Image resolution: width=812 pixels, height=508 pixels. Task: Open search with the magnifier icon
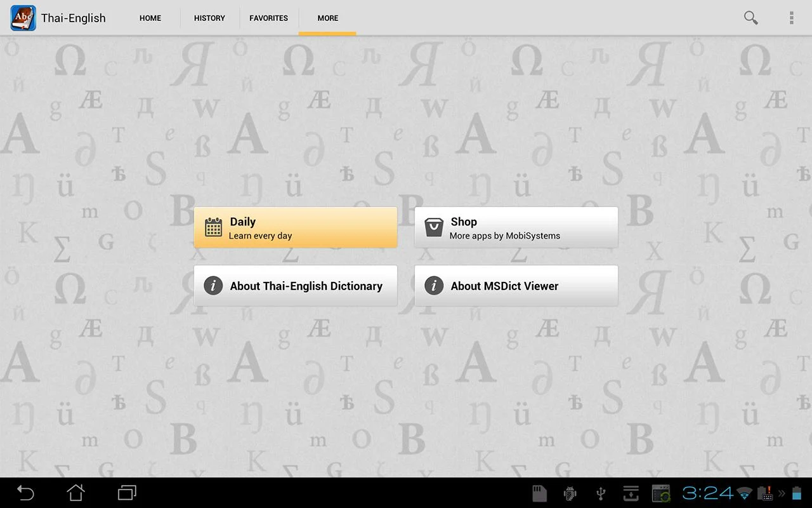750,18
